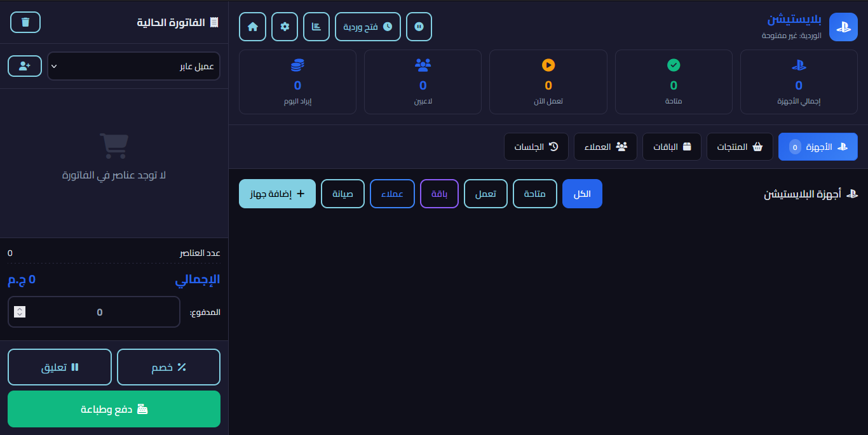Click the add customer icon button
Viewport: 868px width, 435px height.
point(25,66)
